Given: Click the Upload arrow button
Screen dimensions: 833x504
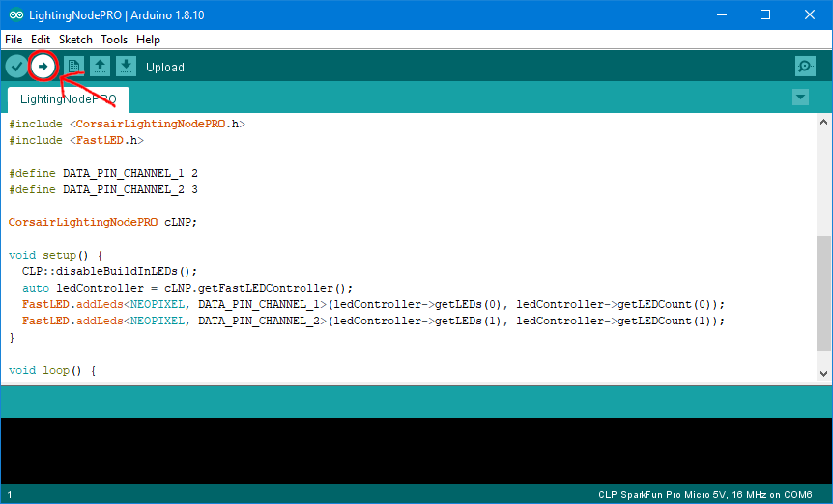Looking at the screenshot, I should click(x=43, y=67).
